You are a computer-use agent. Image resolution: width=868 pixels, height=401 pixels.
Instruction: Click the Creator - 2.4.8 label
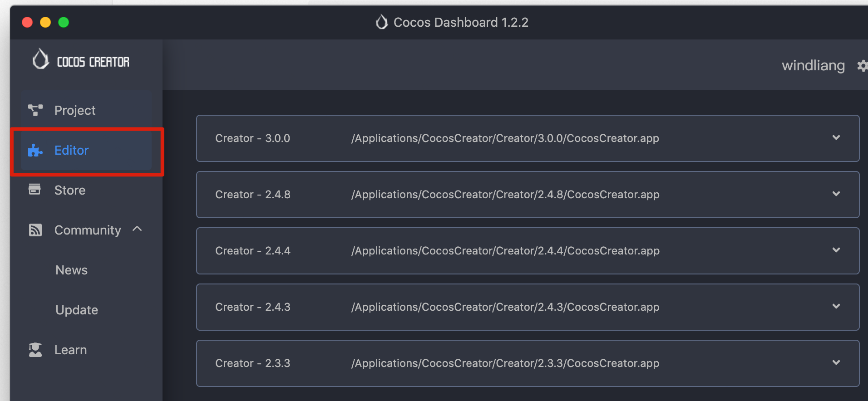tap(252, 195)
